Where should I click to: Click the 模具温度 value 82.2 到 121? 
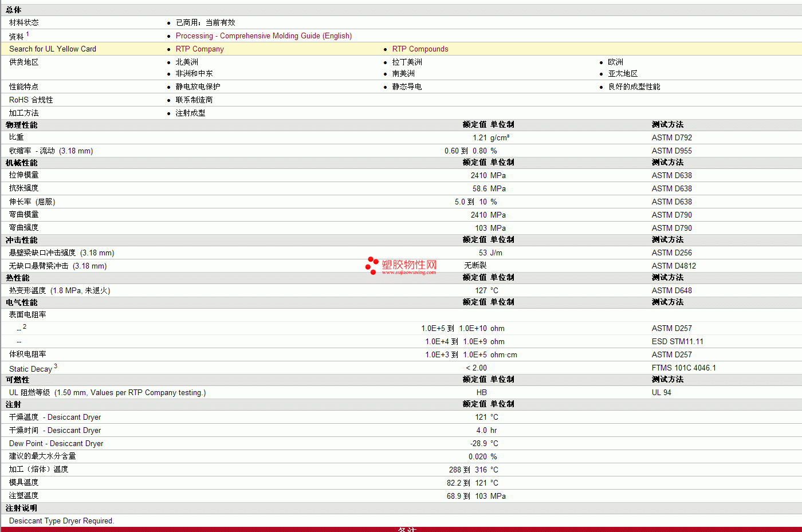pyautogui.click(x=467, y=483)
